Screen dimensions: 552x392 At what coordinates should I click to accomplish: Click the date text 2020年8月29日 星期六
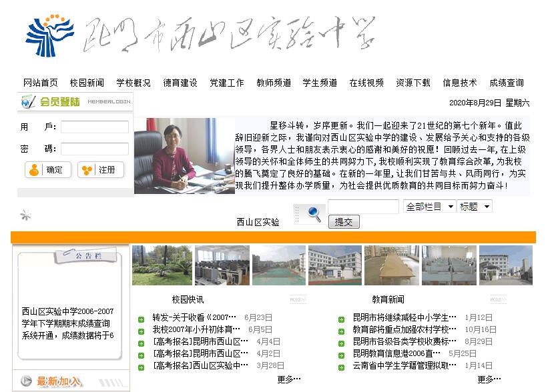pos(489,103)
